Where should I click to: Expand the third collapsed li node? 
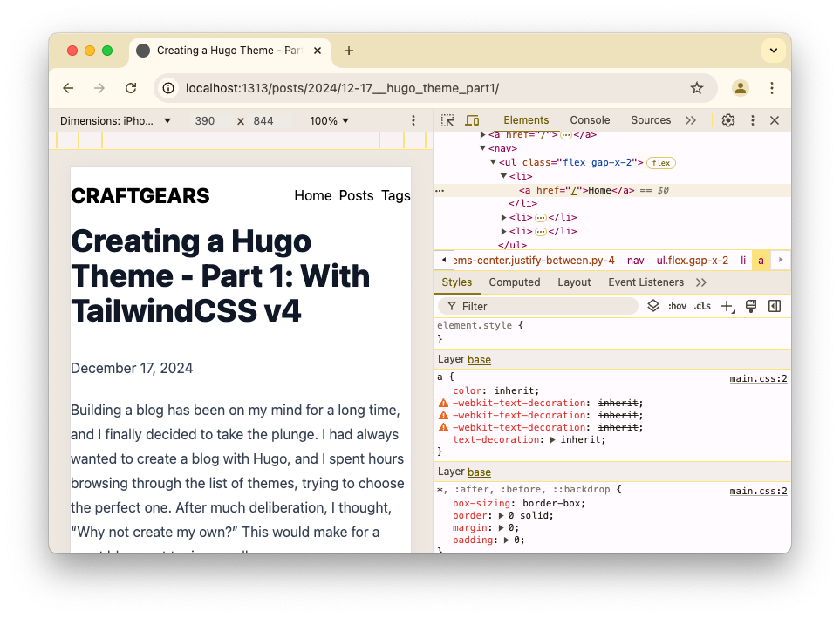pos(503,231)
